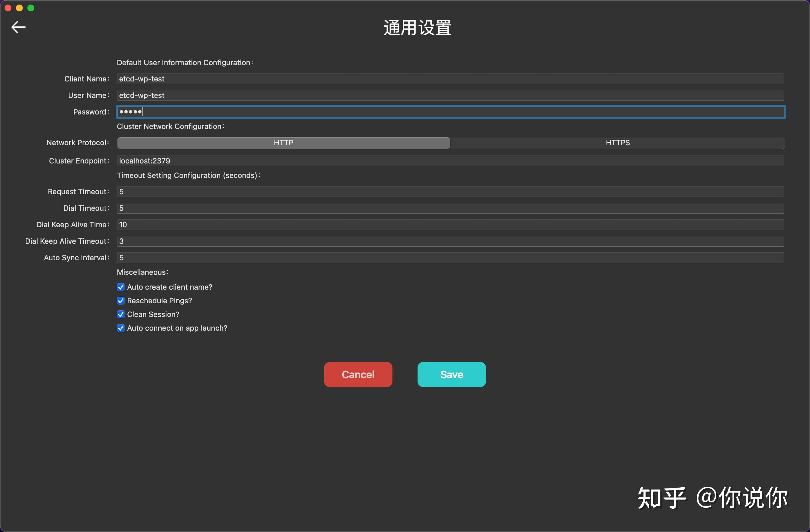The image size is (810, 532).
Task: Maximize the window with green button
Action: pos(31,8)
